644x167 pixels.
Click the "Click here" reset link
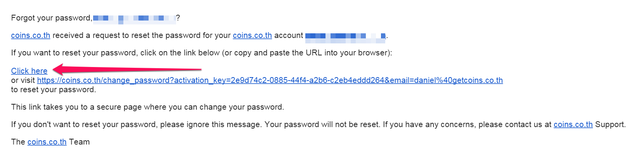pos(29,71)
